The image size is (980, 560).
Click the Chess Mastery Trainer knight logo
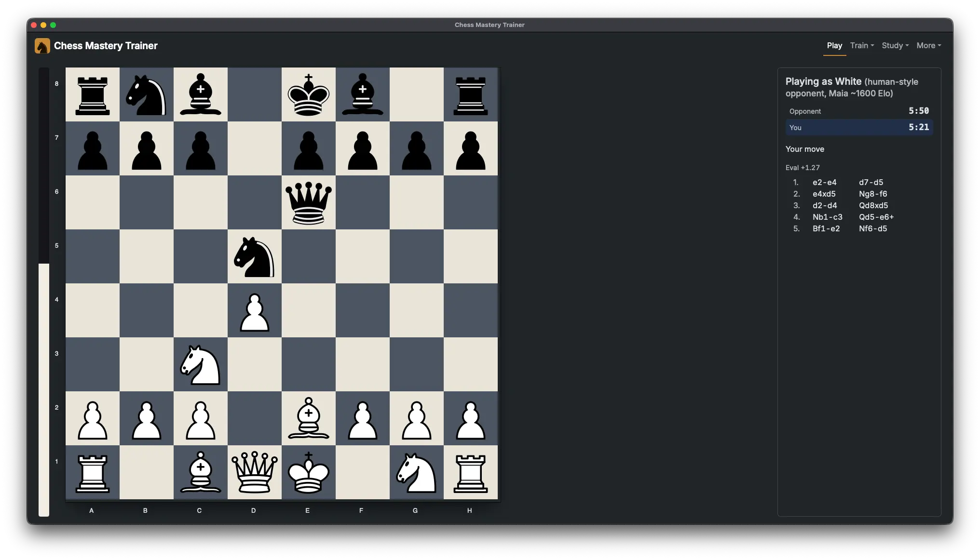coord(42,46)
